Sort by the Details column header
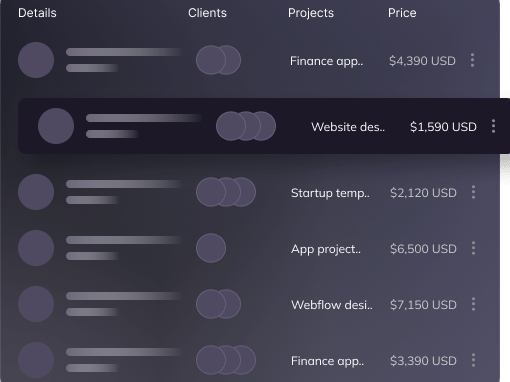The image size is (510, 382). [x=37, y=13]
